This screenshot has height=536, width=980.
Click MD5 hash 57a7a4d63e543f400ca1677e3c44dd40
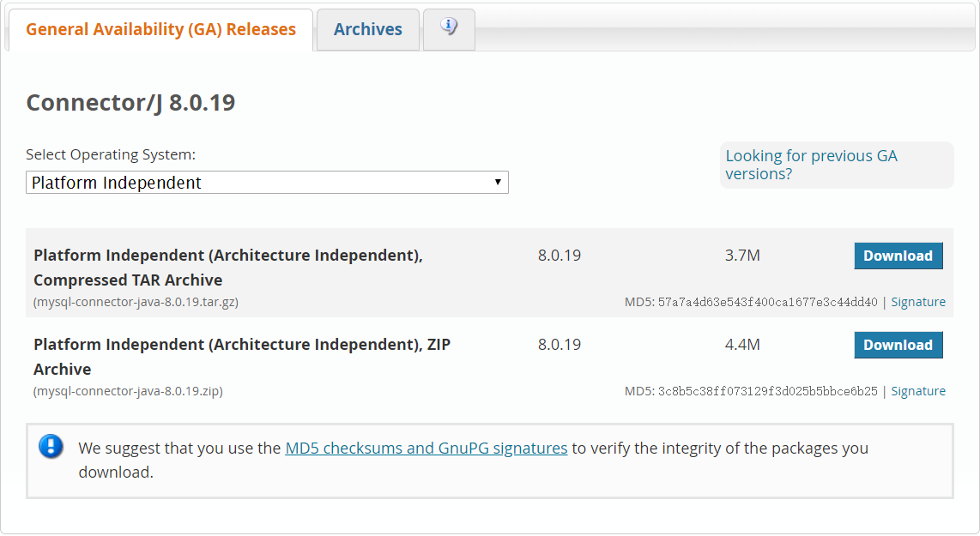click(x=767, y=303)
